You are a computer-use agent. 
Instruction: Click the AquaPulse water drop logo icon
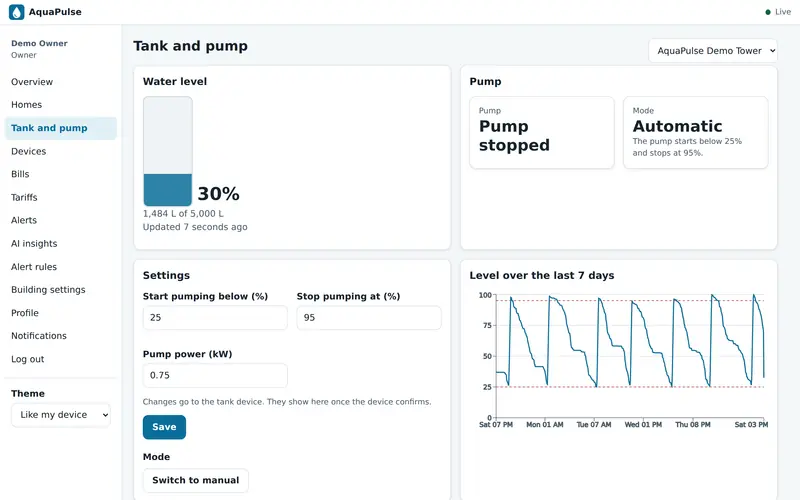point(16,12)
